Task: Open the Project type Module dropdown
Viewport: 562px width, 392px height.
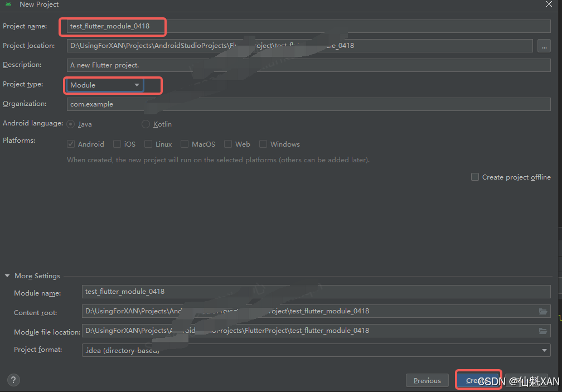Action: point(105,85)
